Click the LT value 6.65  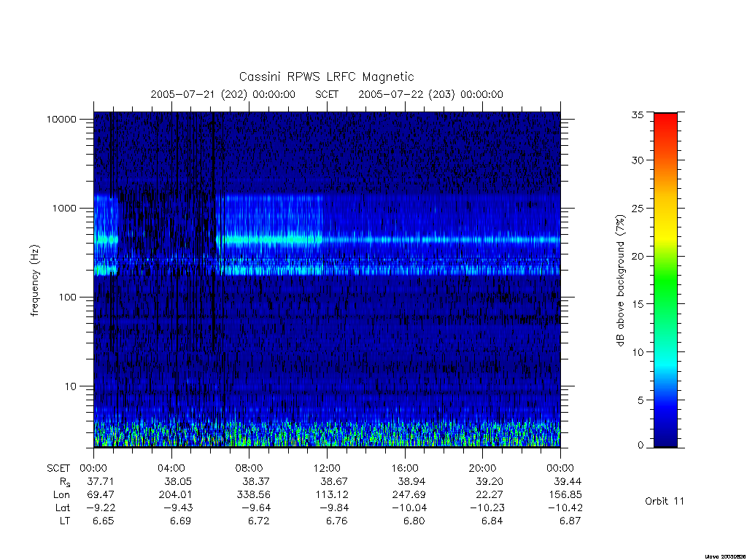(x=104, y=521)
